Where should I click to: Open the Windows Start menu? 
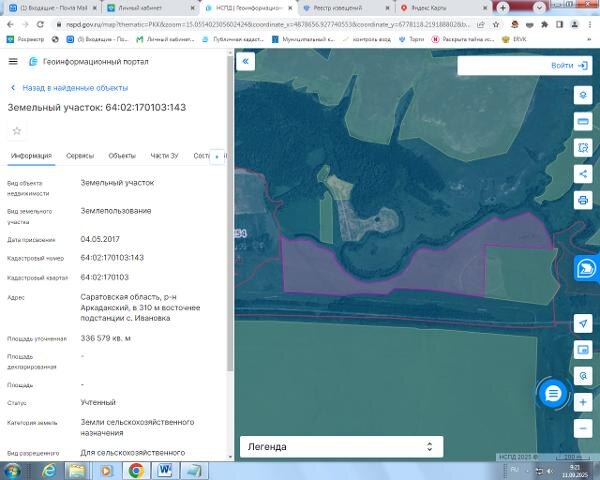point(12,471)
